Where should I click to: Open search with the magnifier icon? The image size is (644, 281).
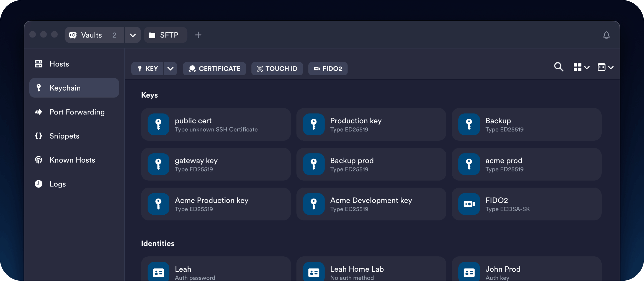pyautogui.click(x=558, y=67)
